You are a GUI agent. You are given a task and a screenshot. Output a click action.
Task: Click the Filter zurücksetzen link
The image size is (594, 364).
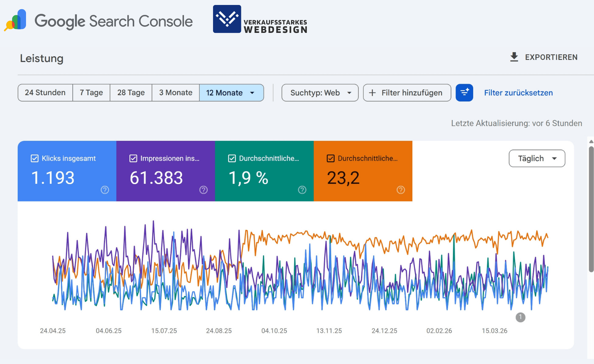tap(518, 93)
